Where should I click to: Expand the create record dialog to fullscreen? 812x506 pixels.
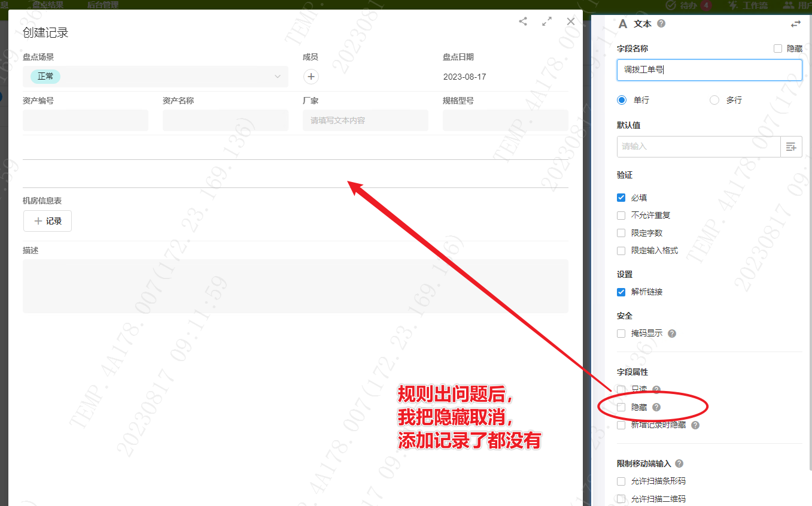[546, 22]
